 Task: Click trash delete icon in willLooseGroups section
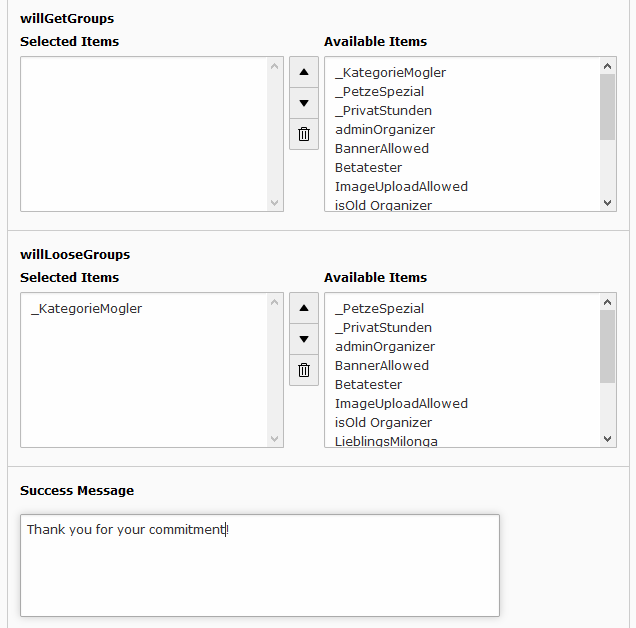(x=304, y=370)
